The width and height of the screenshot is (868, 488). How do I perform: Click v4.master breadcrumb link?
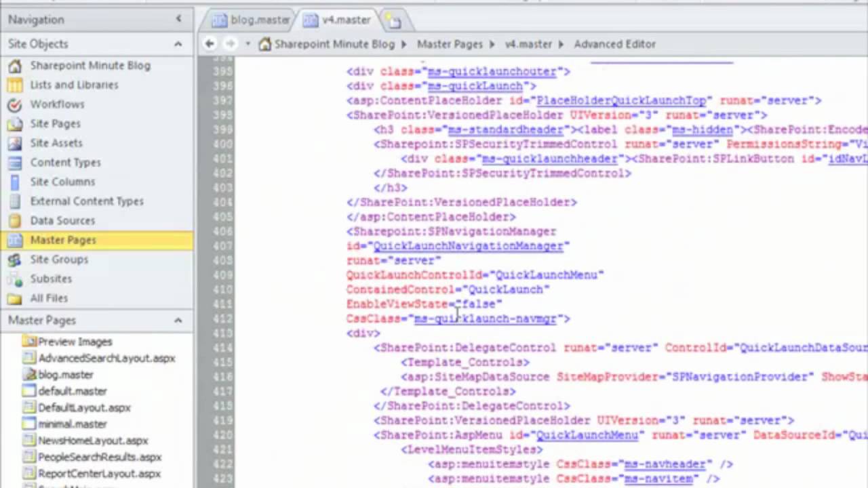[528, 44]
